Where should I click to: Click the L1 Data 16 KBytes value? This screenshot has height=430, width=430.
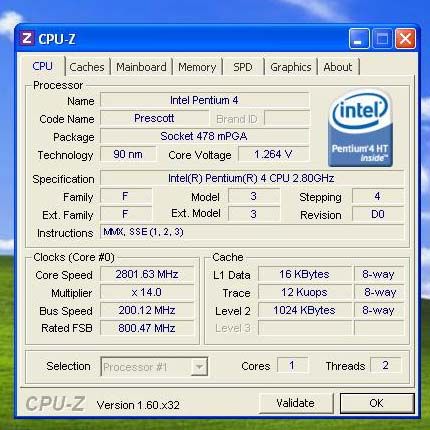pyautogui.click(x=305, y=274)
